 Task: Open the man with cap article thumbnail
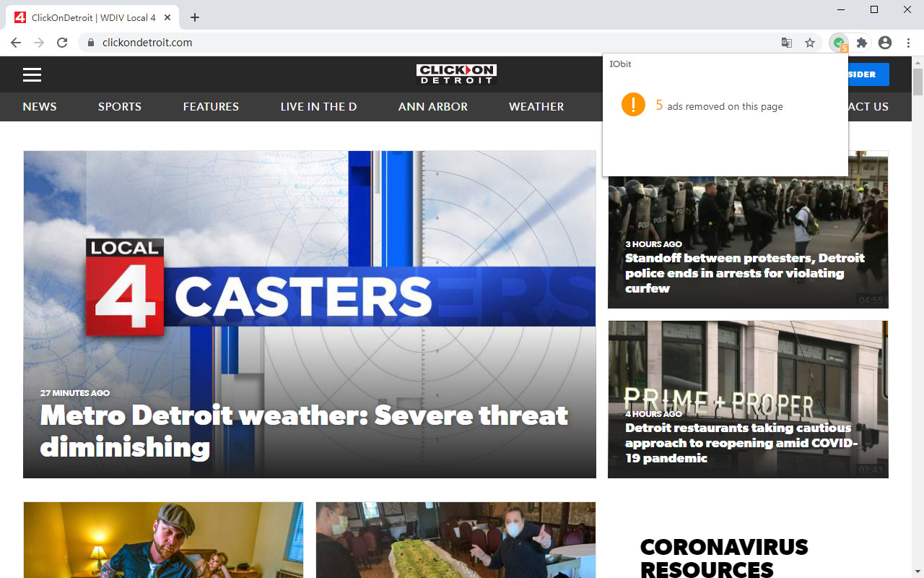point(163,540)
